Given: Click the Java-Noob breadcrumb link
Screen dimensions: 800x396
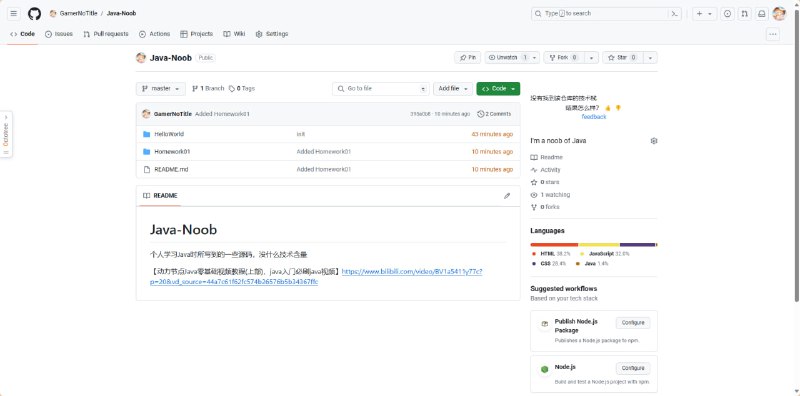Looking at the screenshot, I should [121, 14].
